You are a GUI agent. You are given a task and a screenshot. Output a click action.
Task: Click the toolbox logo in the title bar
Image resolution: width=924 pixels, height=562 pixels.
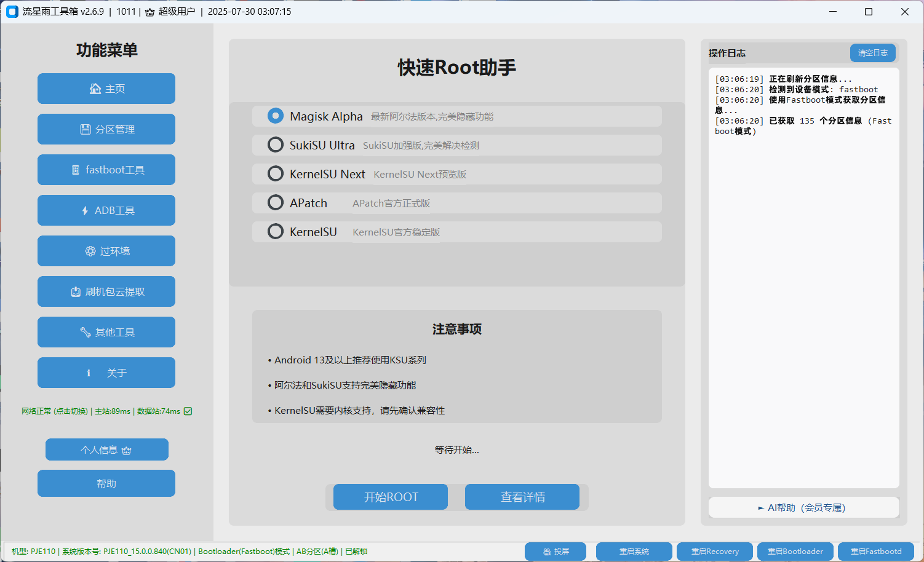(12, 11)
